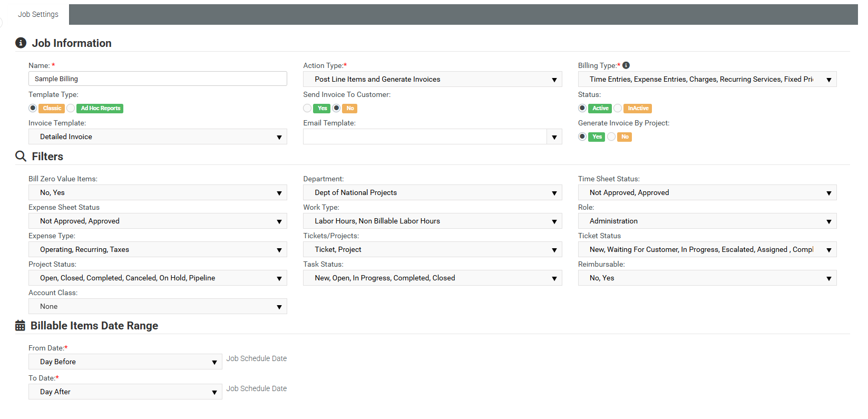868x419 pixels.
Task: Click the Billing Type info icon
Action: (x=626, y=65)
